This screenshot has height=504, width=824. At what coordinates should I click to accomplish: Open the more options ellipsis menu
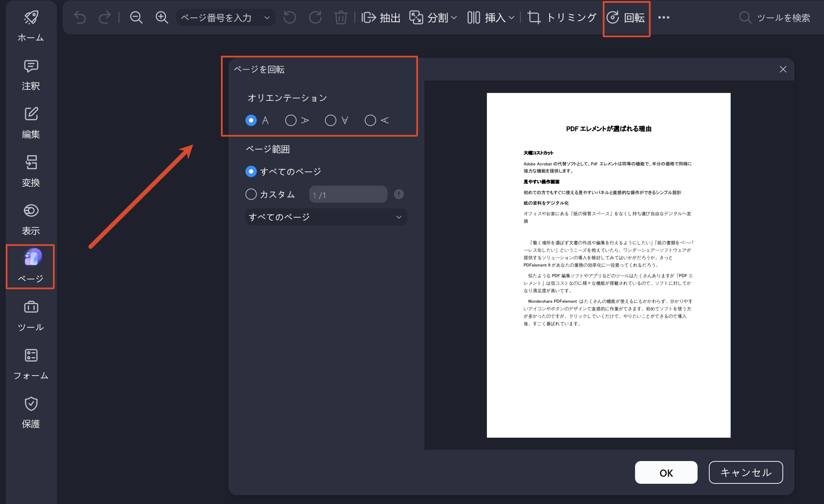(x=663, y=17)
